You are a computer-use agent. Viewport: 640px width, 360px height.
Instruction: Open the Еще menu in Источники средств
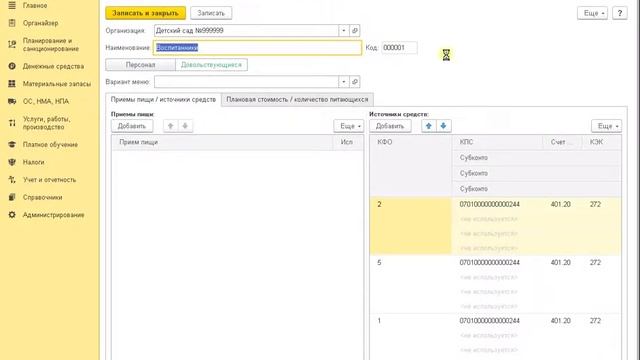click(x=607, y=126)
